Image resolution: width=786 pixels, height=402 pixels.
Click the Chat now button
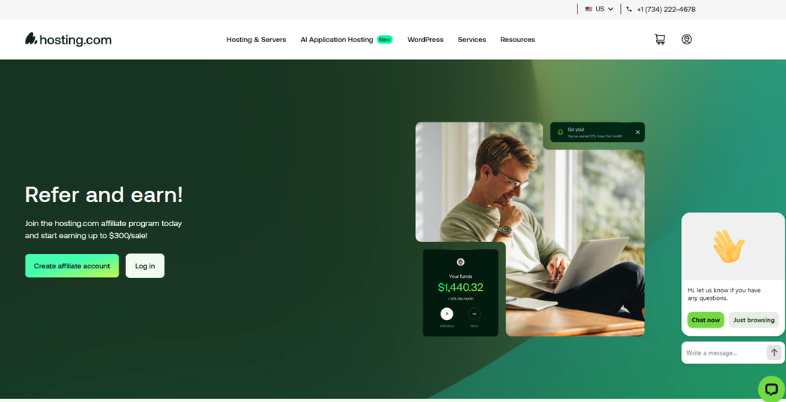[x=705, y=320]
